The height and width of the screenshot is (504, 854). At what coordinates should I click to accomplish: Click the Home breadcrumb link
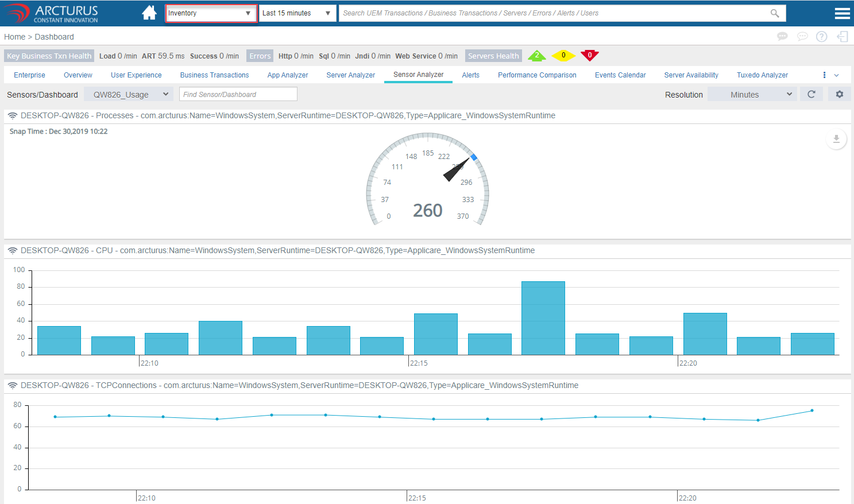[x=14, y=37]
